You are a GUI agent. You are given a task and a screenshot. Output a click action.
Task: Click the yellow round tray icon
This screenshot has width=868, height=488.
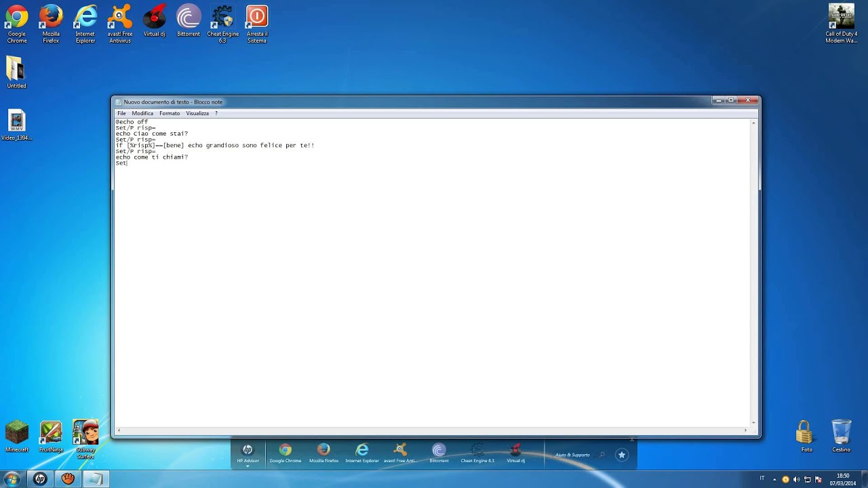coord(786,479)
